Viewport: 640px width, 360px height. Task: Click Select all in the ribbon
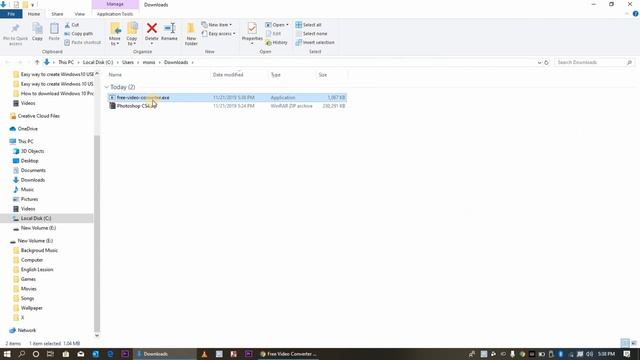309,25
